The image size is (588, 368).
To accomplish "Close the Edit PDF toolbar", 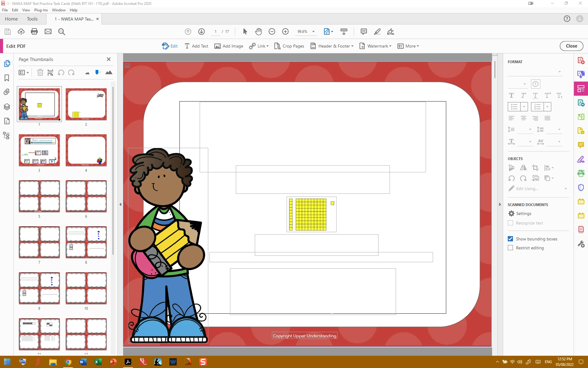I will click(571, 46).
